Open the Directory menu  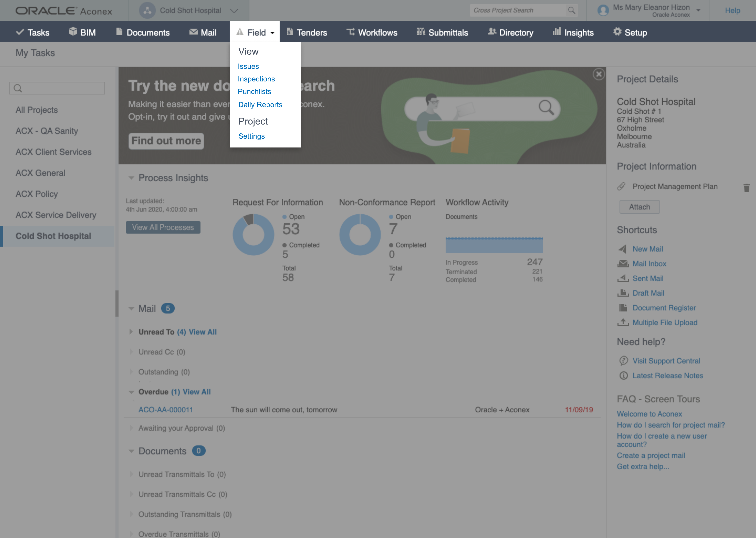click(x=510, y=32)
